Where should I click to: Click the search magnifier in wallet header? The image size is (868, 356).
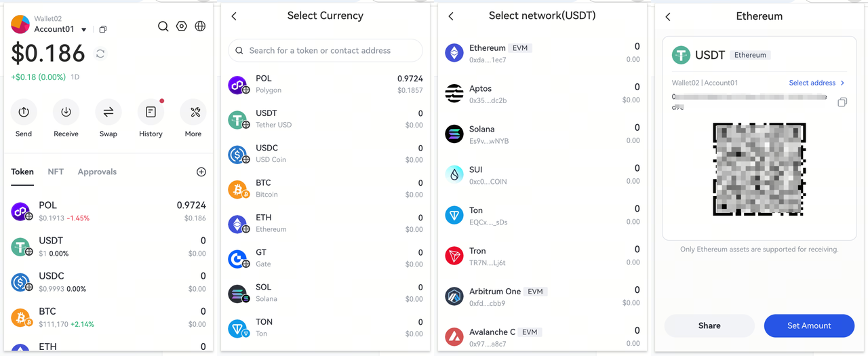[x=163, y=26]
